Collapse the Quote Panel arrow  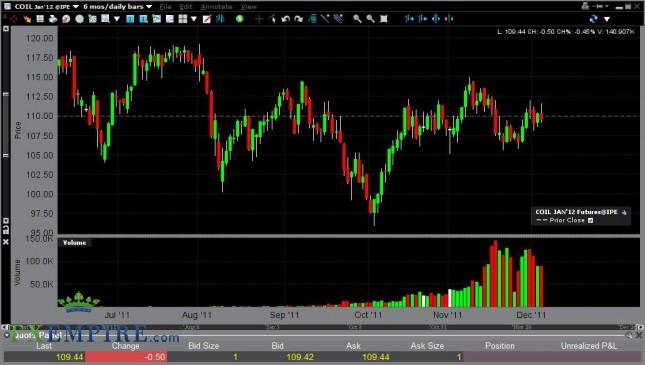(7, 335)
